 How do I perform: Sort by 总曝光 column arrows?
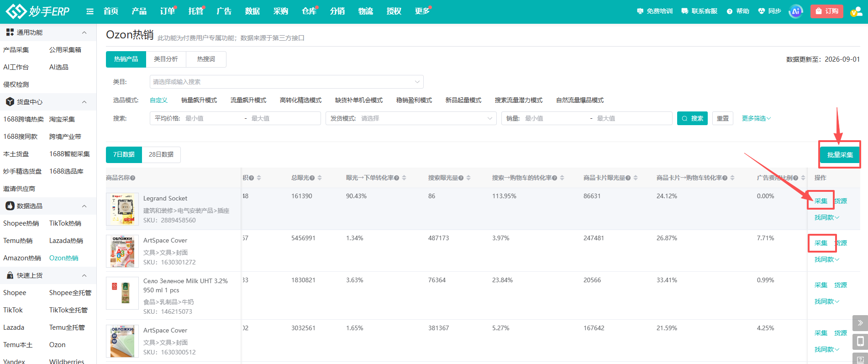click(320, 178)
